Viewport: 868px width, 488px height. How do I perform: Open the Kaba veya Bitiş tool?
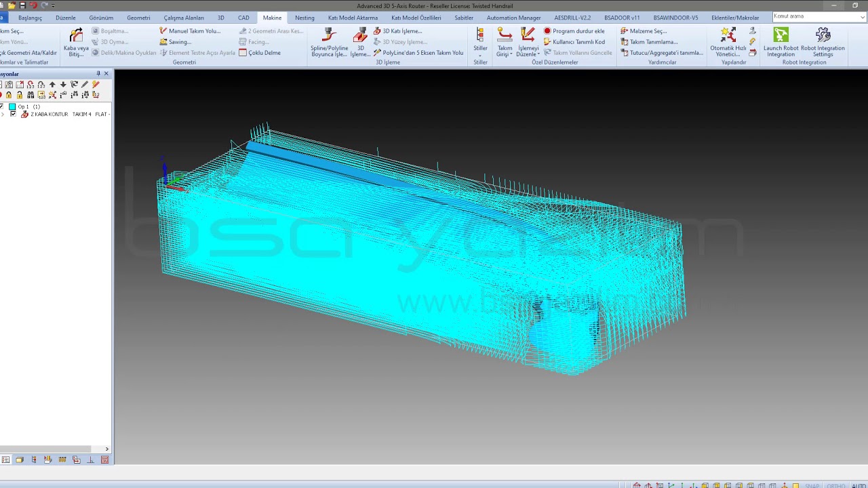click(76, 41)
